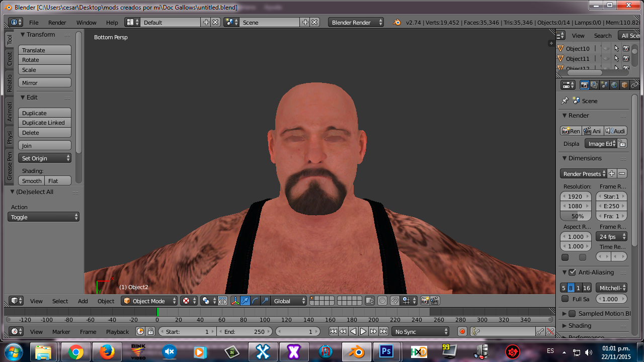Open the 24 fps frame rate dropdown
The image size is (644, 362).
click(611, 236)
